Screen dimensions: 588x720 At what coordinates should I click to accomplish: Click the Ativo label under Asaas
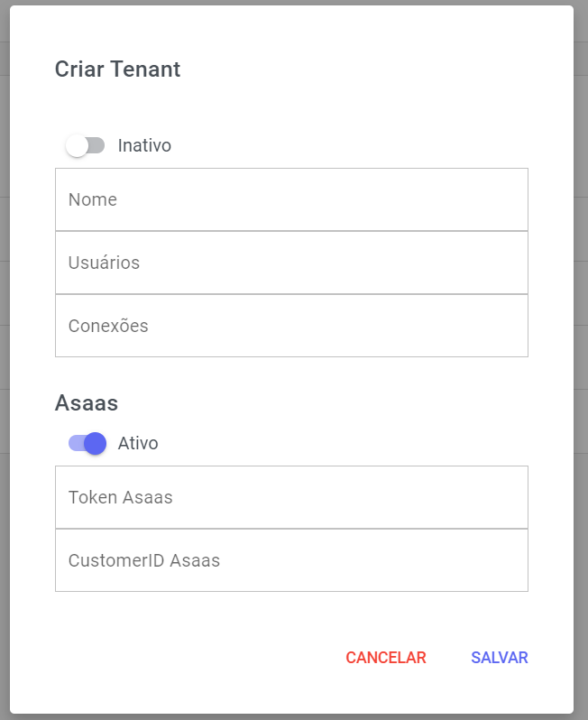(138, 443)
